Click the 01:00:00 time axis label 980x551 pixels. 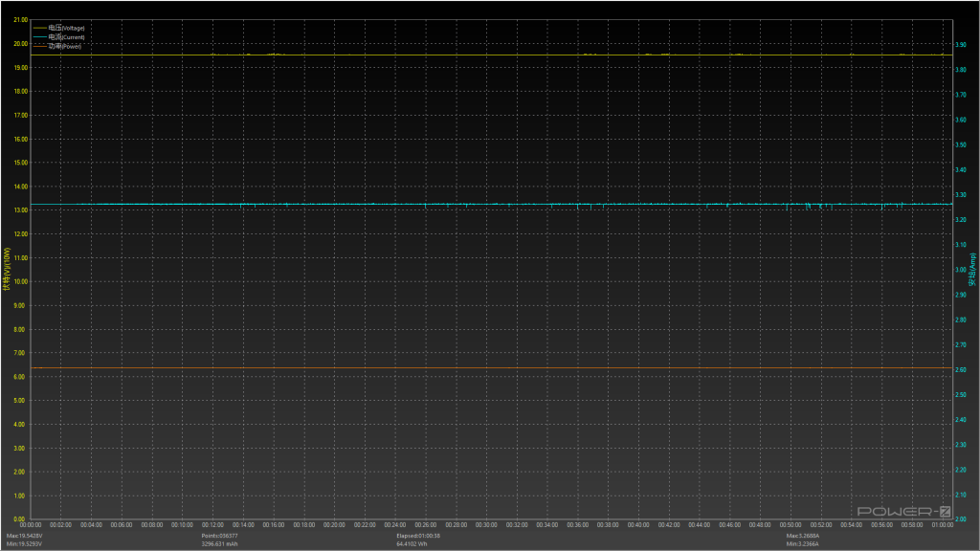943,525
